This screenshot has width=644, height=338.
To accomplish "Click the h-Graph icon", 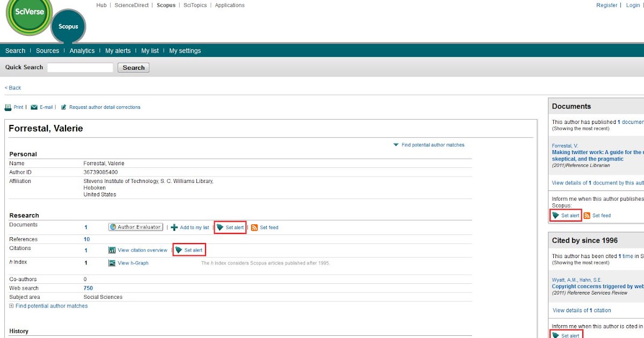I will (x=112, y=263).
